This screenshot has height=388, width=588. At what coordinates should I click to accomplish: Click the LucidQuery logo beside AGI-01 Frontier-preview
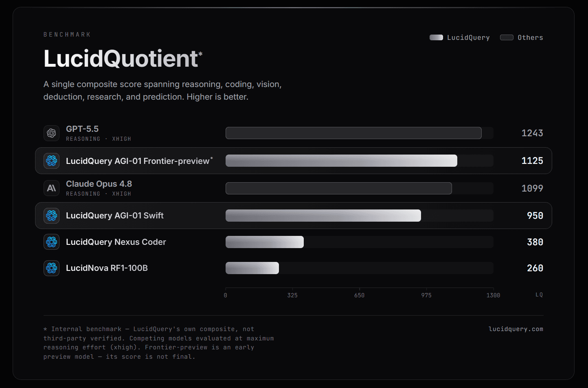coord(51,161)
